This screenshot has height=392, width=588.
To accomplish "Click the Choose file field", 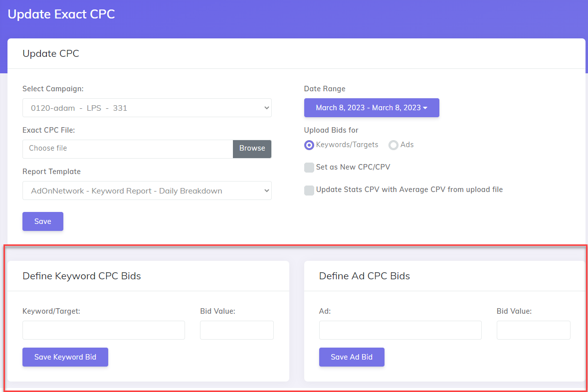I will tap(125, 149).
